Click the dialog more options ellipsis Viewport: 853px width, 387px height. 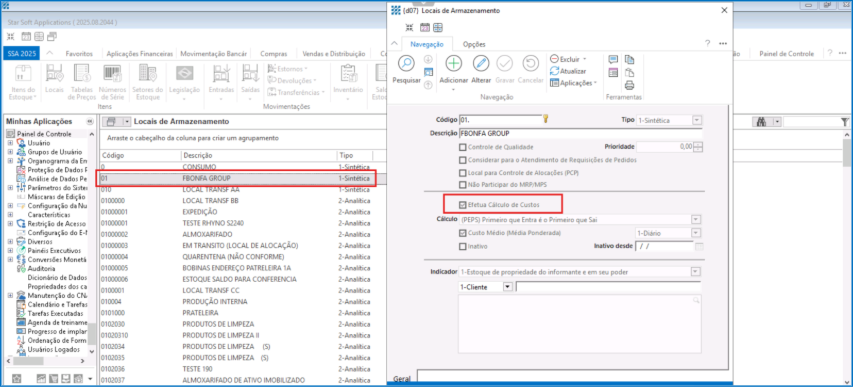(x=723, y=43)
